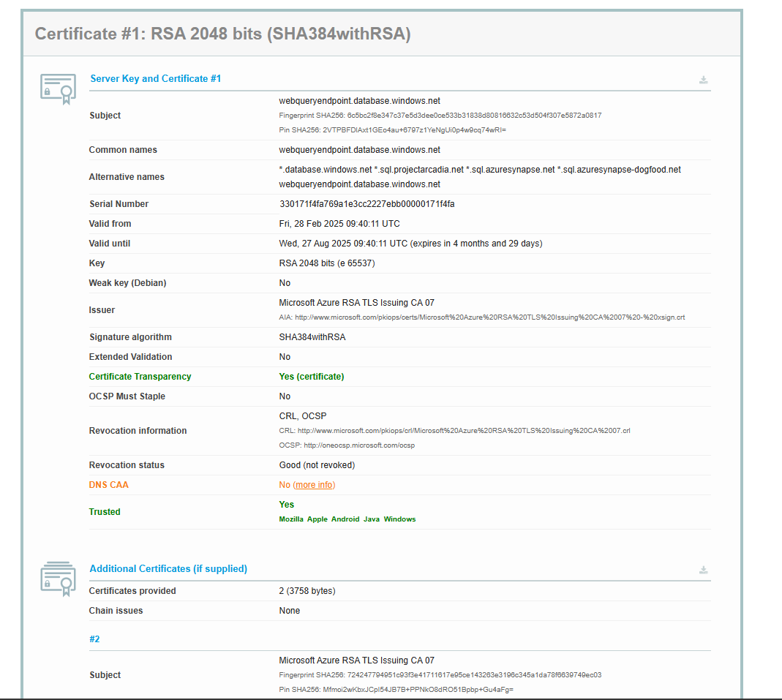Viewport: 782px width, 700px height.
Task: Click the Windows trust store entry
Action: 399,519
